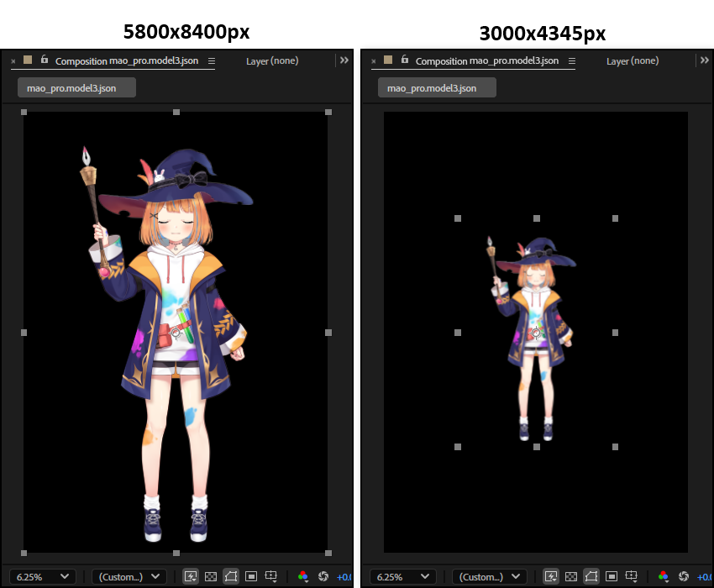Screen dimensions: 714x588
Task: Click top-left transform handle in left composition
Action: 24,112
